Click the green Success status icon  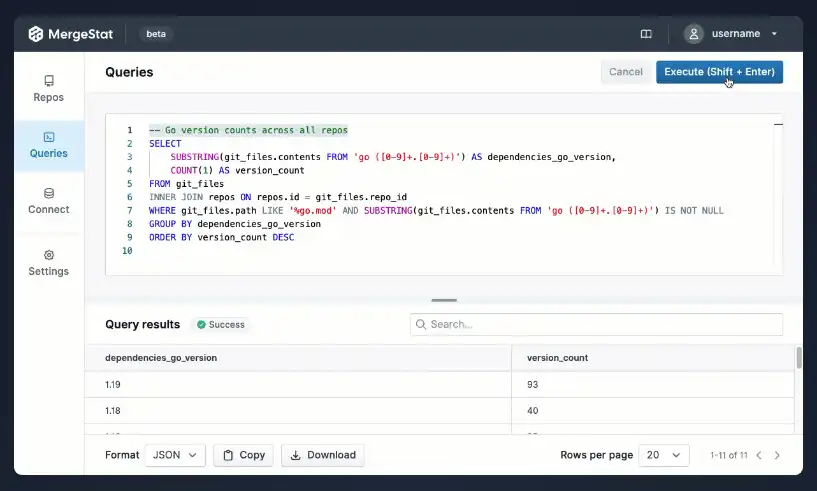(201, 325)
